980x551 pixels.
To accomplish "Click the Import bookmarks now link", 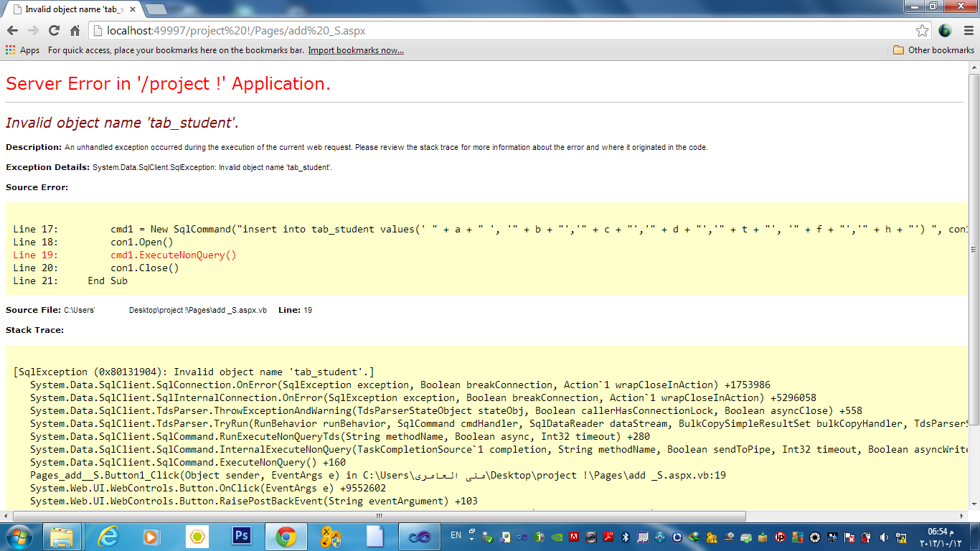I will pos(356,50).
